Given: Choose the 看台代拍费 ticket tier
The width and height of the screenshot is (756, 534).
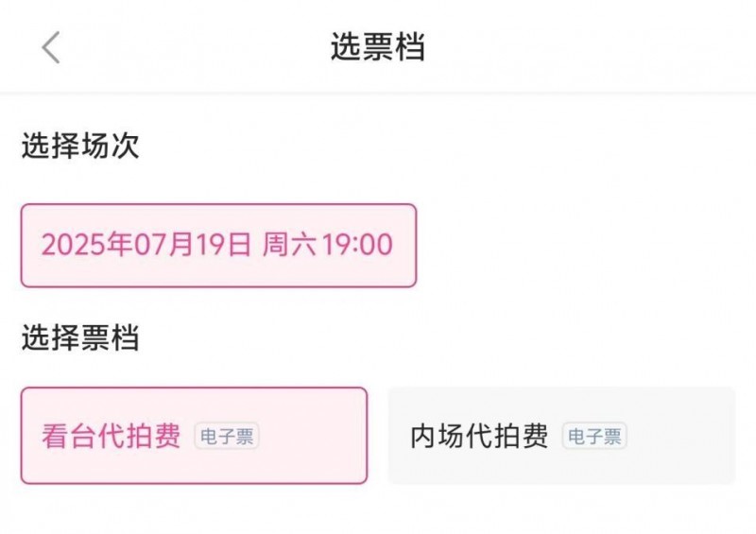Looking at the screenshot, I should tap(194, 436).
